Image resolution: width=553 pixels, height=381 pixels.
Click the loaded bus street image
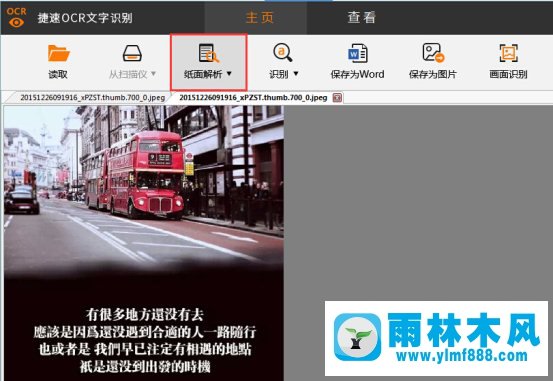pyautogui.click(x=144, y=243)
